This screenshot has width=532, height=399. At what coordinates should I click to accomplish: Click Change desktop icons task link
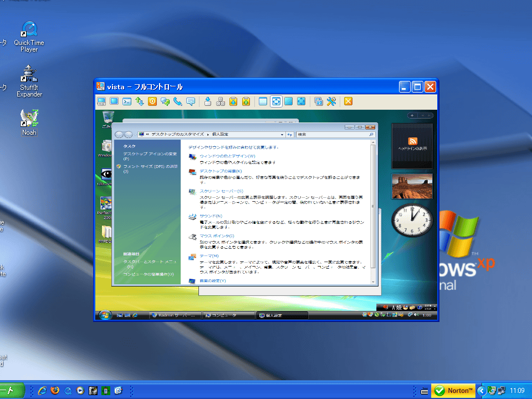click(150, 156)
